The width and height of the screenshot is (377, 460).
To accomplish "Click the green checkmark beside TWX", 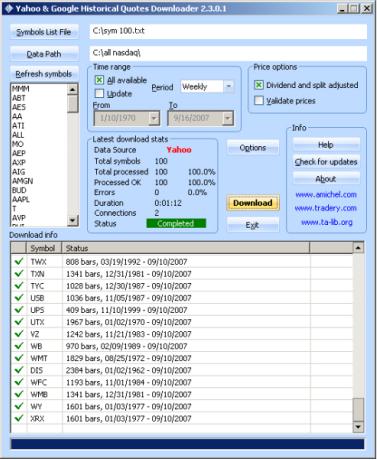I will pos(19,261).
